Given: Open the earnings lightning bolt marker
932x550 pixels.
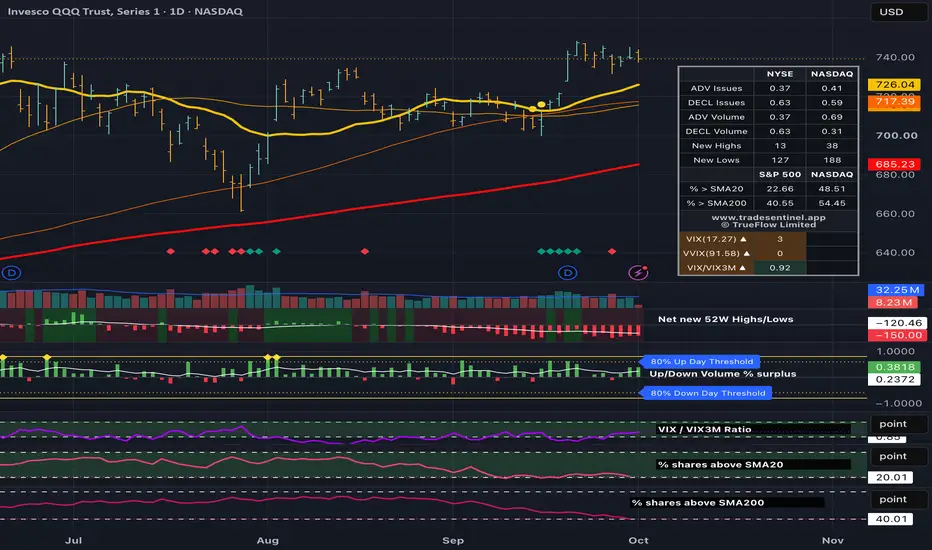Looking at the screenshot, I should pos(638,272).
